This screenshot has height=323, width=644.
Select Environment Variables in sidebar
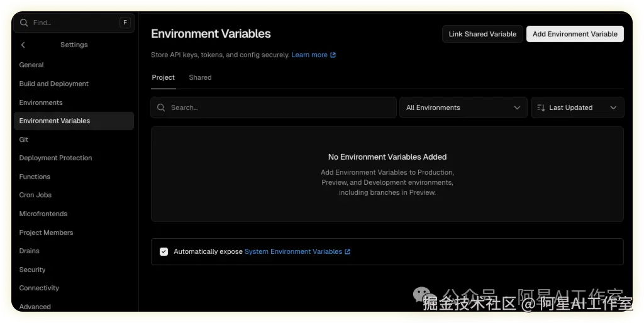(74, 121)
